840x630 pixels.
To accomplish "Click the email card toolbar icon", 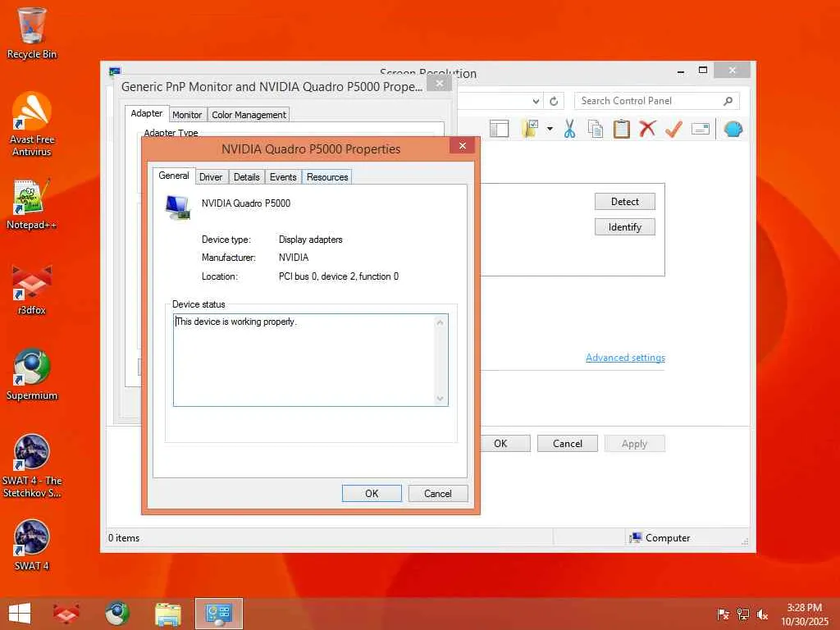I will 701,129.
